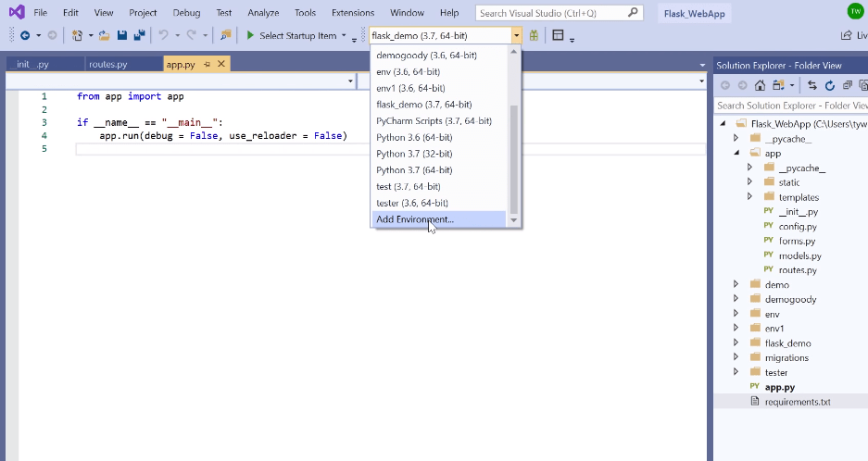
Task: Click the Live Share icon
Action: [847, 35]
